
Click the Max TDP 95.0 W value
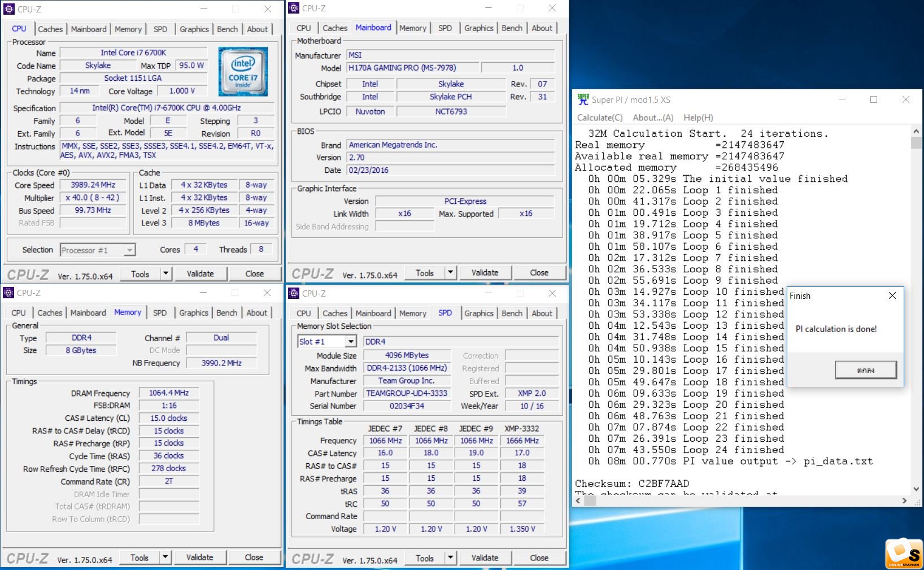tap(191, 66)
